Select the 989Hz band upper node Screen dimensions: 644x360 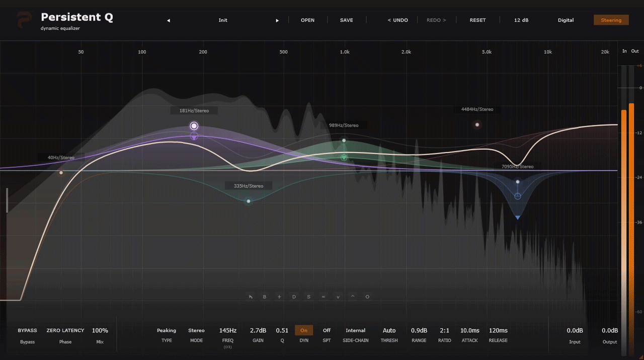(x=344, y=140)
